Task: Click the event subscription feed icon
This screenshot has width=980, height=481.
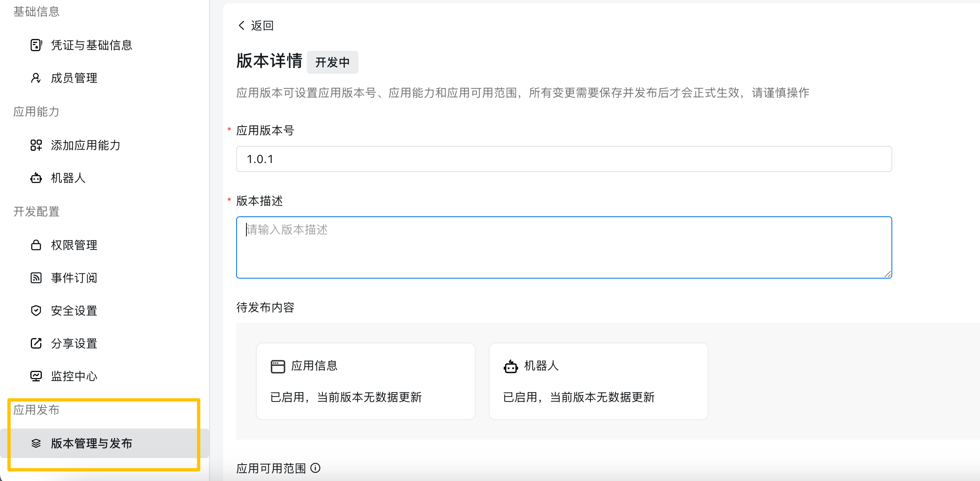Action: click(36, 278)
